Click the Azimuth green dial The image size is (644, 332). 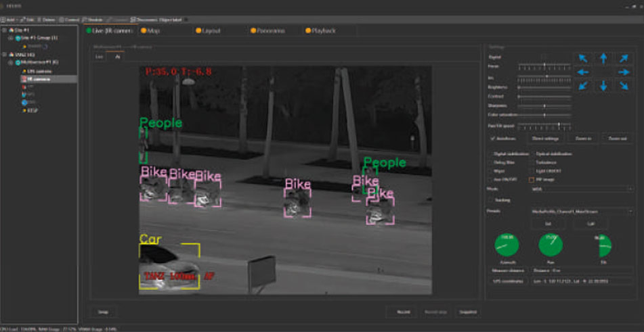click(507, 245)
